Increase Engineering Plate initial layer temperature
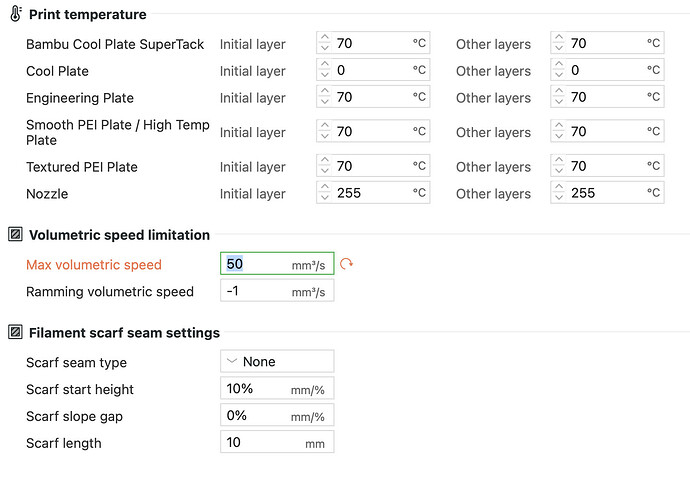 (x=325, y=92)
